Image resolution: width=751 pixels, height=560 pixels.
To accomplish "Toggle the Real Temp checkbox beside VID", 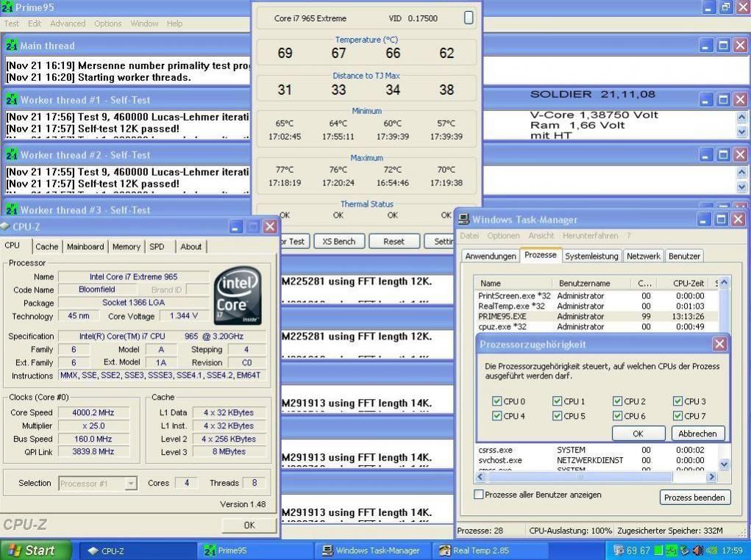I will (469, 18).
